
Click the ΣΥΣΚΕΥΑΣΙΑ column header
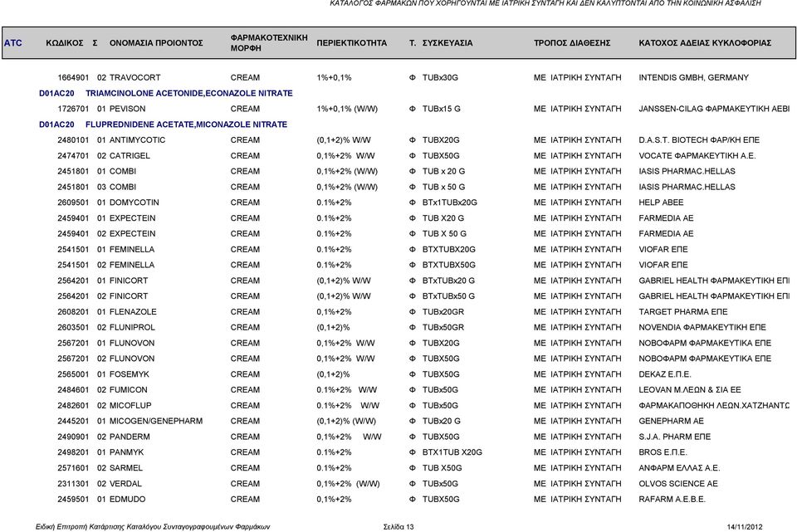tap(447, 42)
